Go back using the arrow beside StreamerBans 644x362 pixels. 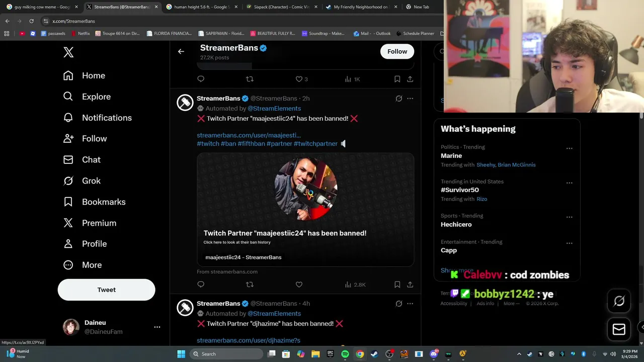(181, 51)
